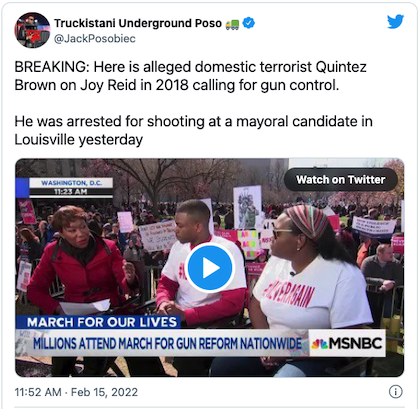Click the Watch on Twitter button
The height and width of the screenshot is (409, 420).
341,180
